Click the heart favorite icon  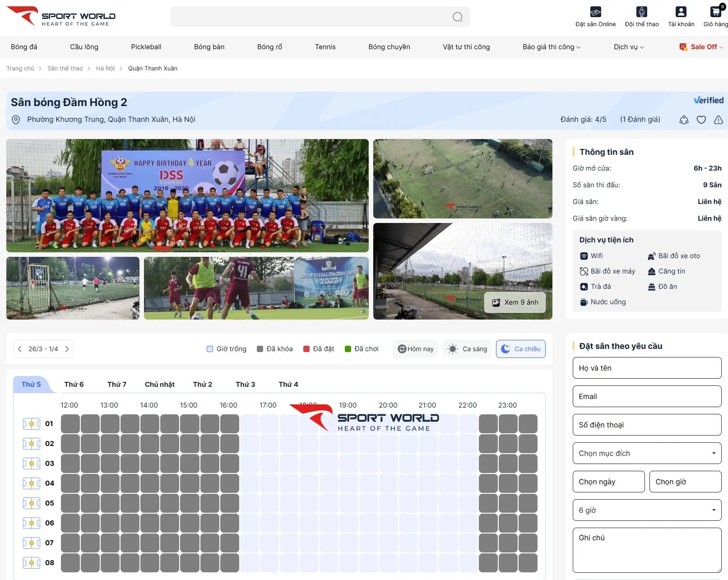701,120
